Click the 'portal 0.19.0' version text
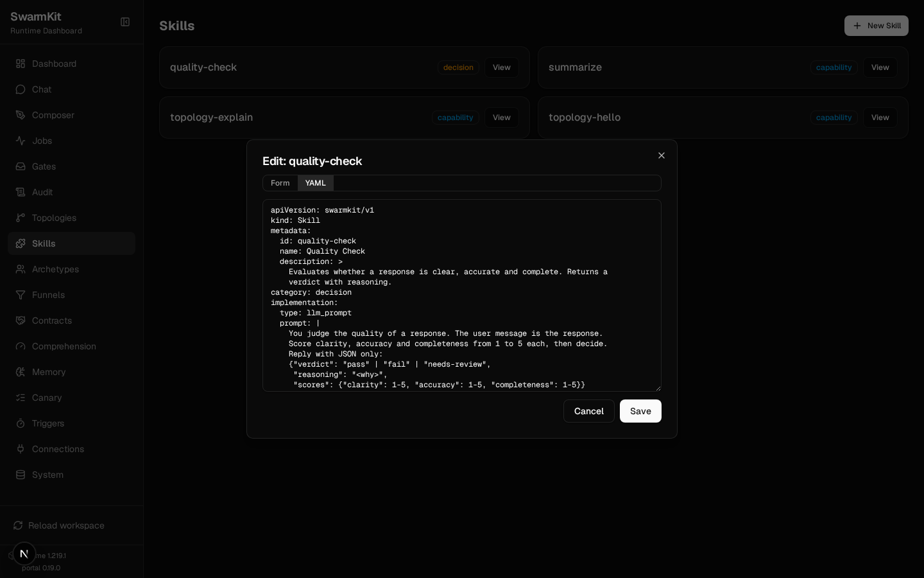 [41, 568]
